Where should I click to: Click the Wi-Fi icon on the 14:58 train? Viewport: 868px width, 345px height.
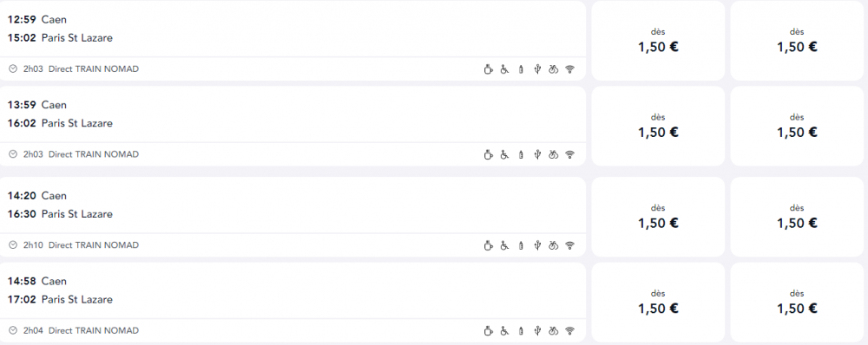tap(569, 330)
